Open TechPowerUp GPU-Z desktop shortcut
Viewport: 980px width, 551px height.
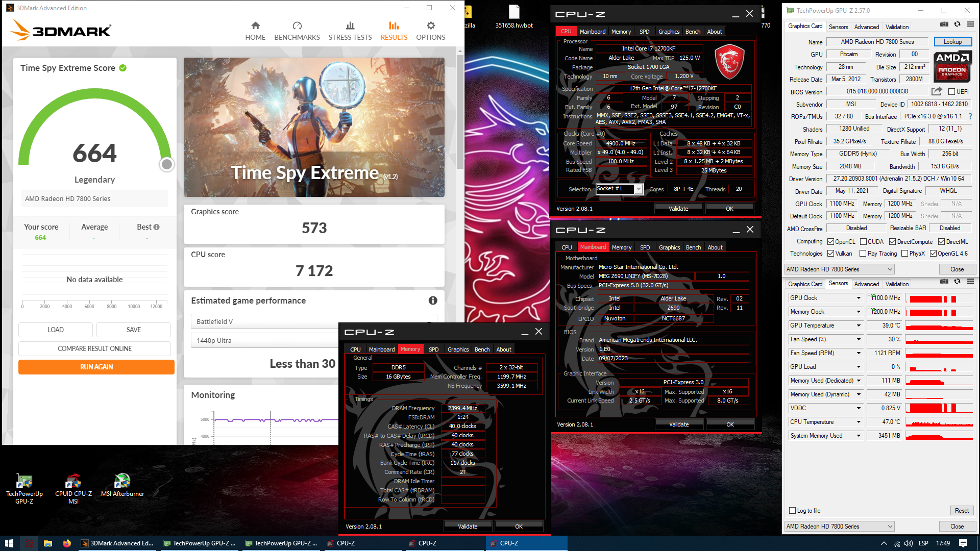click(24, 489)
